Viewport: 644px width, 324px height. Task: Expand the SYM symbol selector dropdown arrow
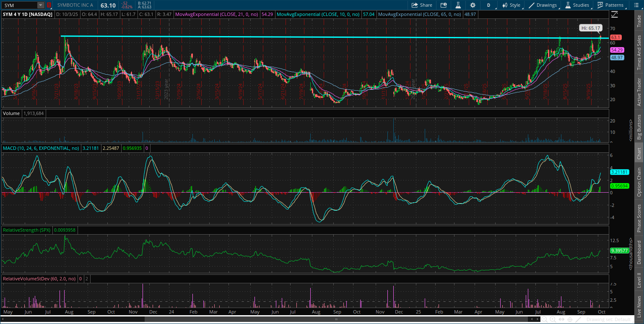(x=40, y=5)
